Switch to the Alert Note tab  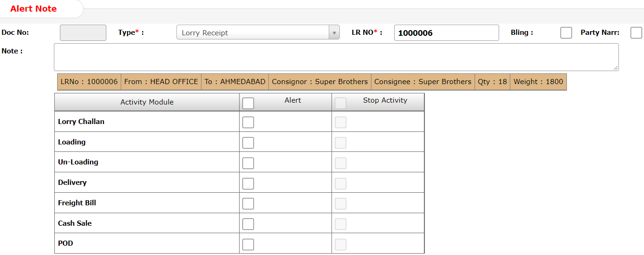pos(34,9)
